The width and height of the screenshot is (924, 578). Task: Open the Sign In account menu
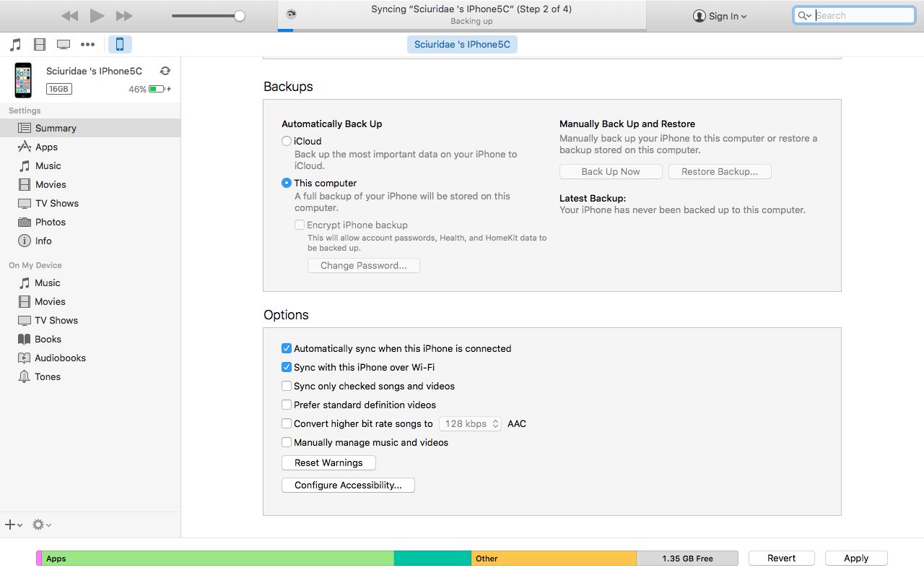720,16
